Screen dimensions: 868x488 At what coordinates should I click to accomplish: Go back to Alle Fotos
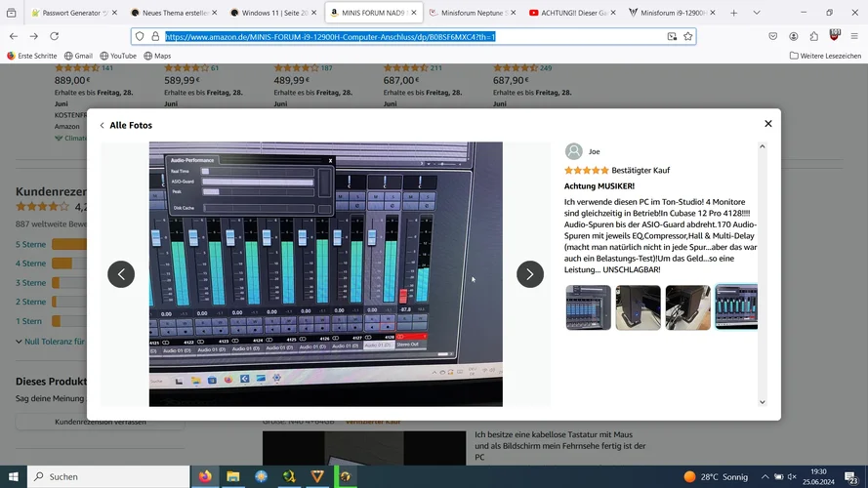[x=125, y=125]
